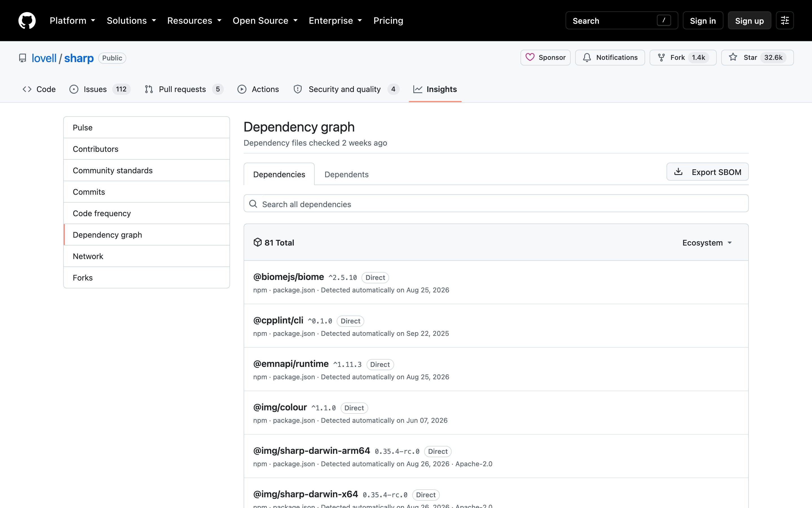This screenshot has width=812, height=508.
Task: Click the header Search field
Action: point(621,21)
